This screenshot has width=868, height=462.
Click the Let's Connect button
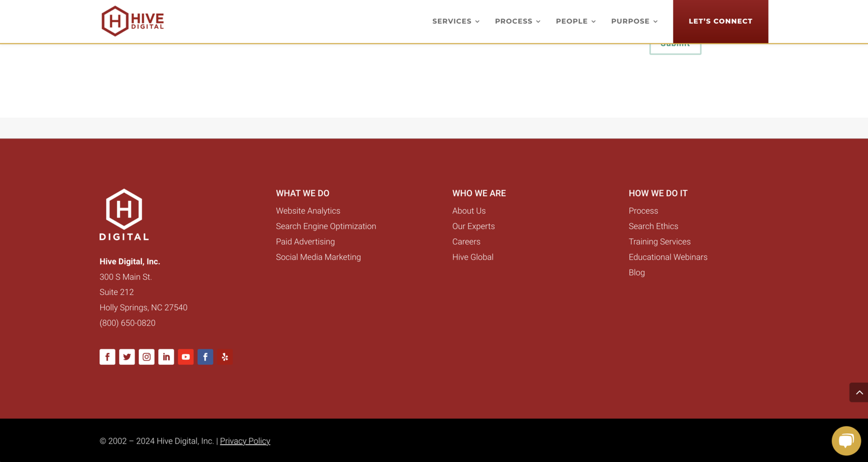[x=720, y=21]
